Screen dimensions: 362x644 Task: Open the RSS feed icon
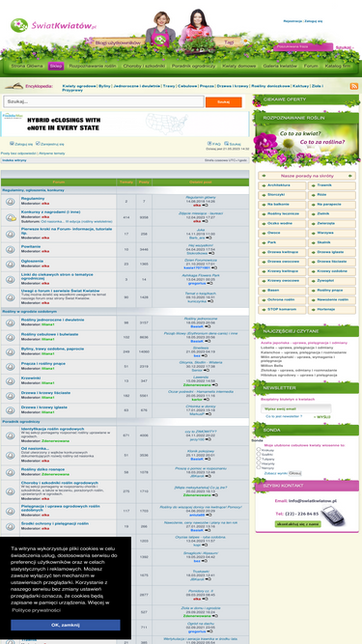coord(353,86)
